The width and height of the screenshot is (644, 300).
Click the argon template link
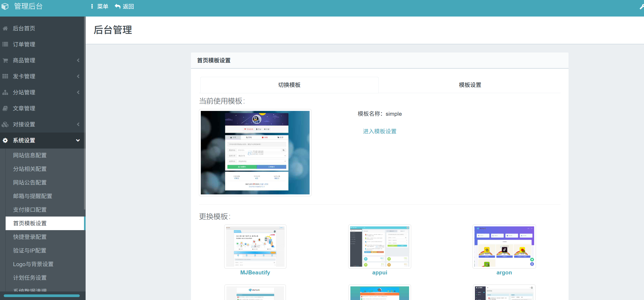504,272
